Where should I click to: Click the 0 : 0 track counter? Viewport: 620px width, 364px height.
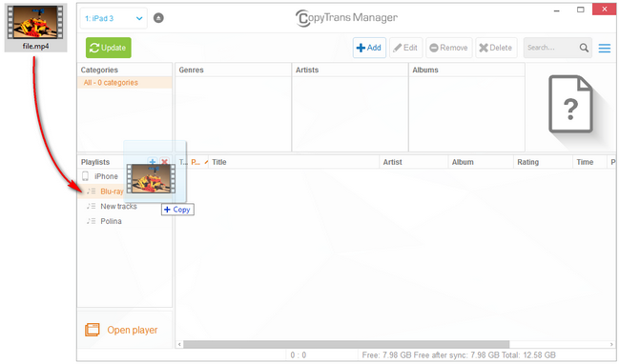tap(299, 354)
